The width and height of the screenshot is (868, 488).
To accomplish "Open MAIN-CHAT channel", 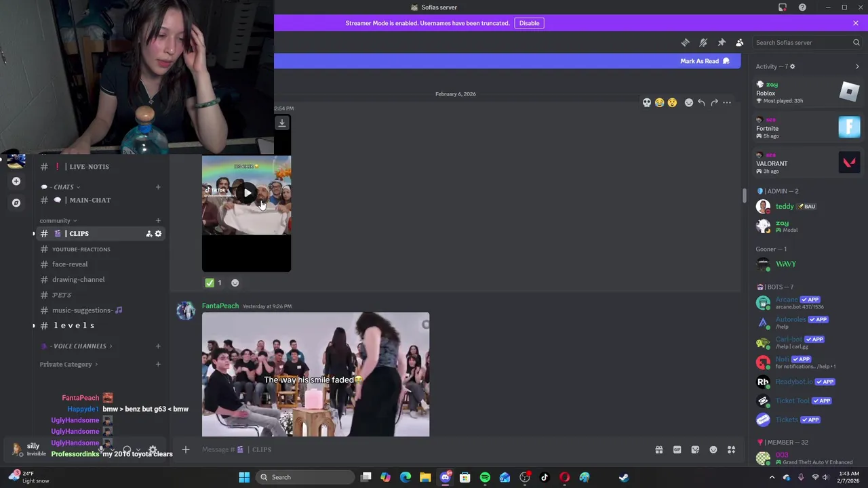I will [90, 200].
